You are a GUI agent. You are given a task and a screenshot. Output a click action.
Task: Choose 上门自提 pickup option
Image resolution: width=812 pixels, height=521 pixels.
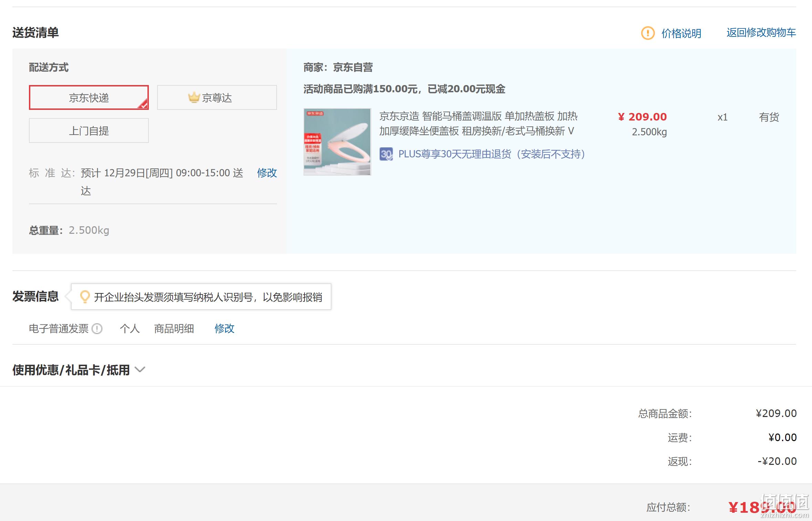coord(89,131)
